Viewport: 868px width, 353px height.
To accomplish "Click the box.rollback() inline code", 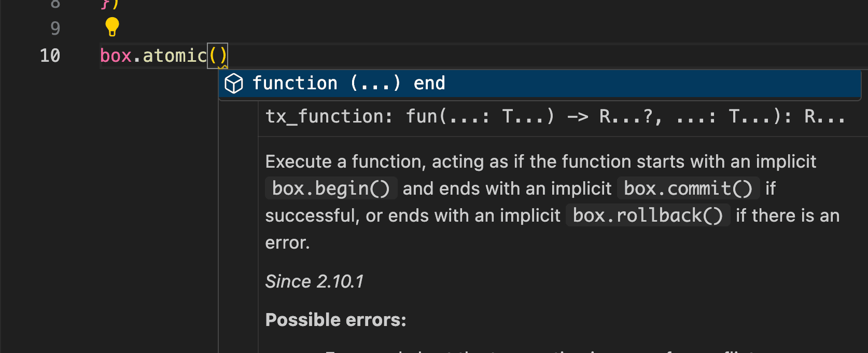I will pos(648,215).
